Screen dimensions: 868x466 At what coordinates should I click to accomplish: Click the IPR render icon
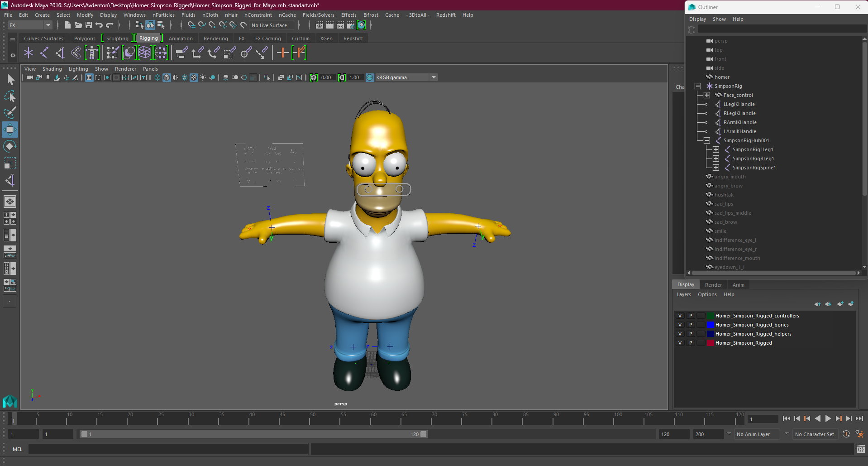(340, 25)
